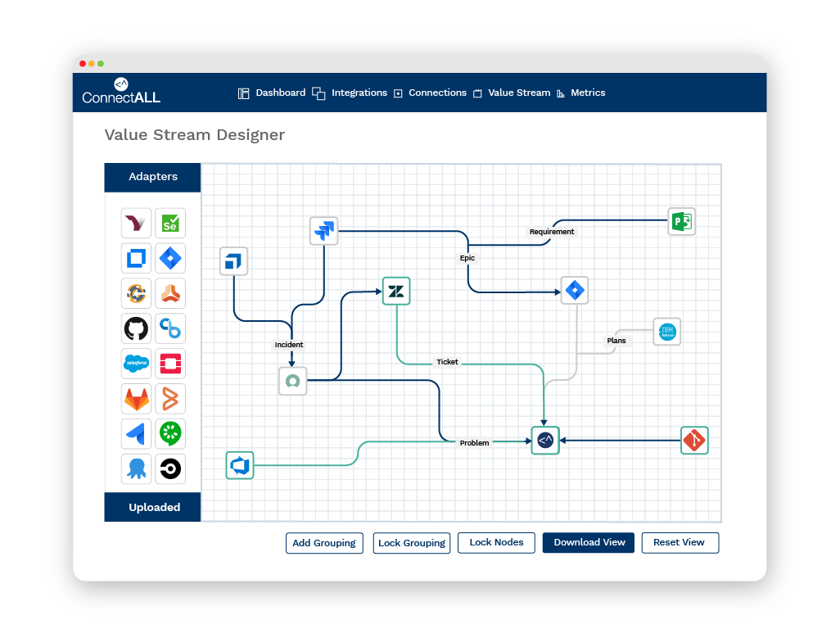The height and width of the screenshot is (638, 840).
Task: Pick the orange BMC adapter icon
Action: coord(170,399)
